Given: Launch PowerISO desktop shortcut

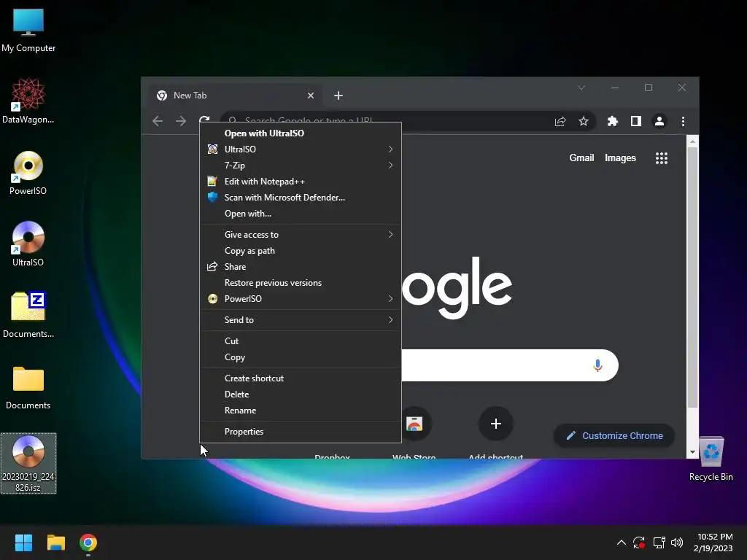Looking at the screenshot, I should pos(28,173).
